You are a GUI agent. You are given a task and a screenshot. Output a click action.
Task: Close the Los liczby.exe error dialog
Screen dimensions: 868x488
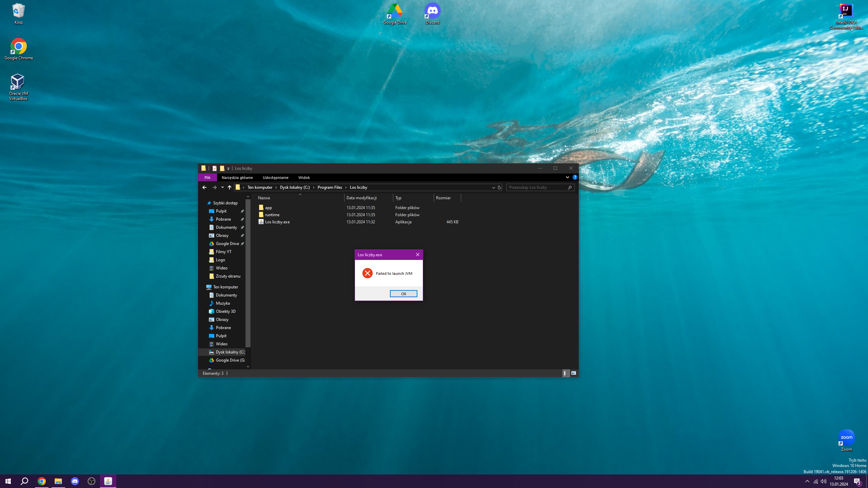click(x=417, y=255)
